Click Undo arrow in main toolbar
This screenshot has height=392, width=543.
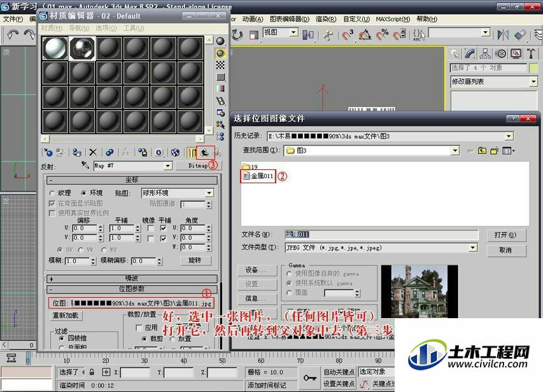[x=13, y=34]
